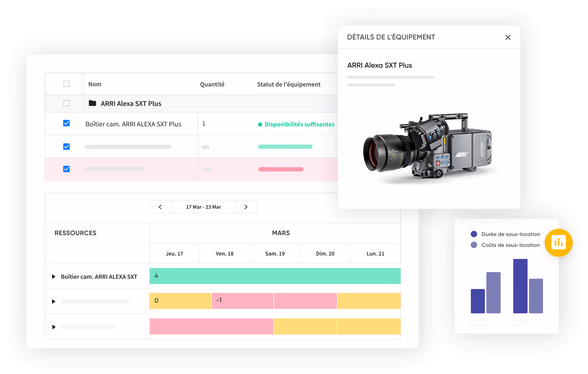Go to next week with right arrow

point(246,207)
